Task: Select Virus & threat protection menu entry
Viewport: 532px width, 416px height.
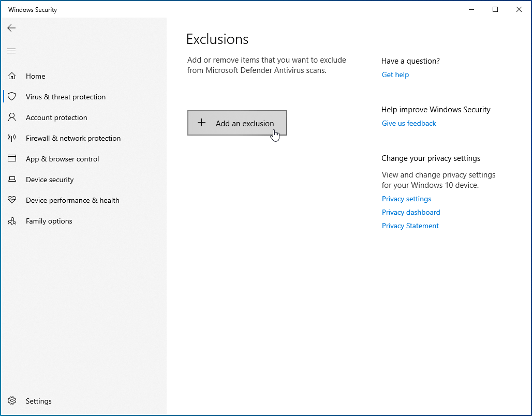Action: pyautogui.click(x=66, y=96)
